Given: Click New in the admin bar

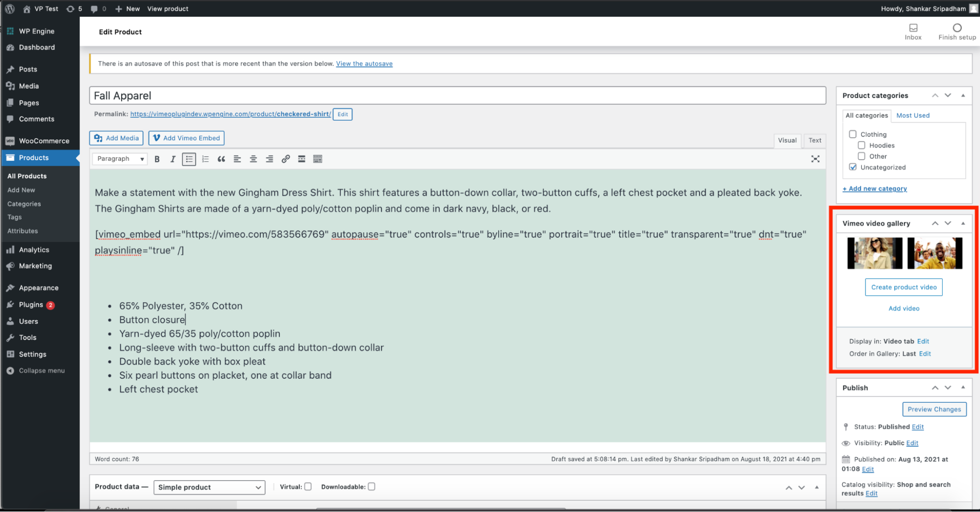Looking at the screenshot, I should tap(127, 8).
